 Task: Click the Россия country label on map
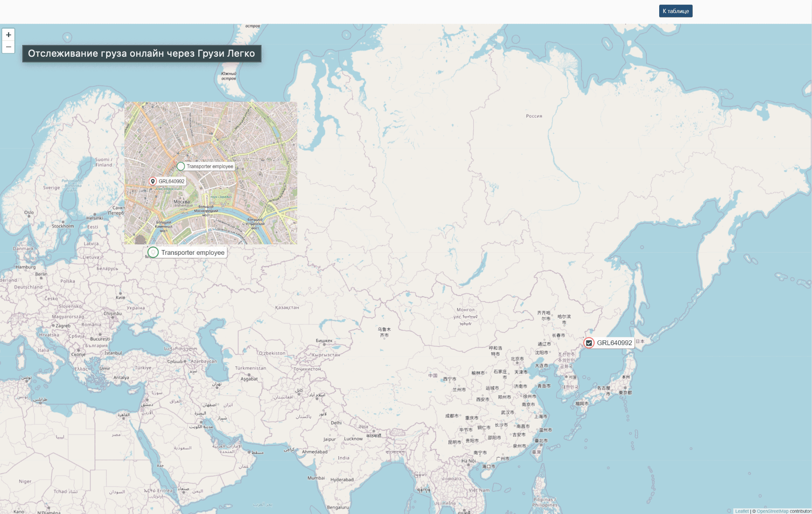pos(534,116)
